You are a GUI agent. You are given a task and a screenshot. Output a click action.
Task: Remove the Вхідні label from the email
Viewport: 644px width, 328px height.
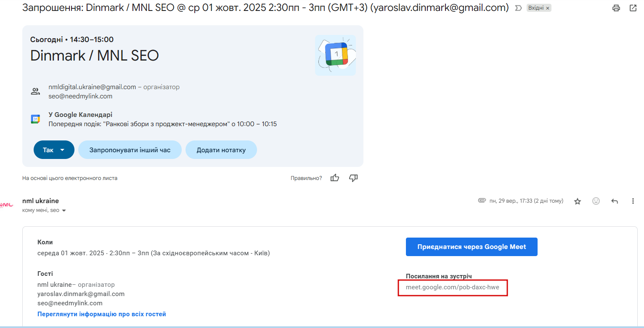548,8
